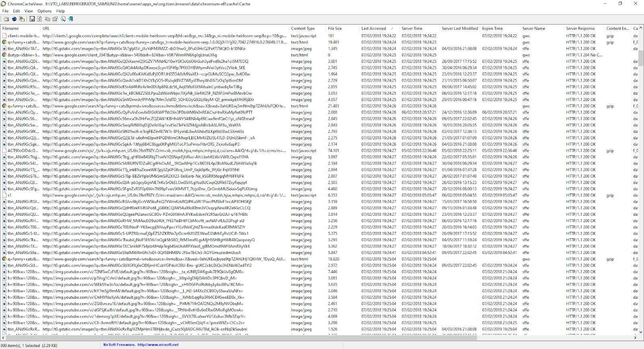Select the file size cell 74.101

click(x=333, y=151)
